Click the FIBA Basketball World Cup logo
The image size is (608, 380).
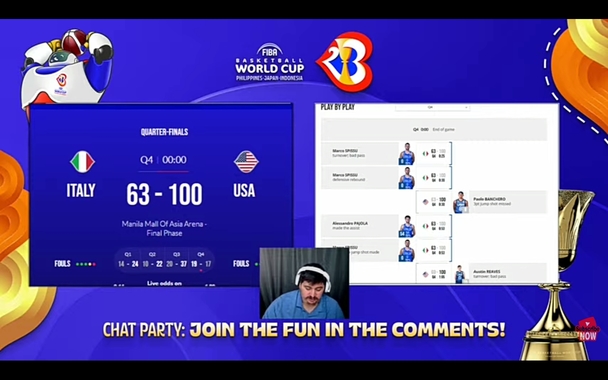tap(269, 62)
